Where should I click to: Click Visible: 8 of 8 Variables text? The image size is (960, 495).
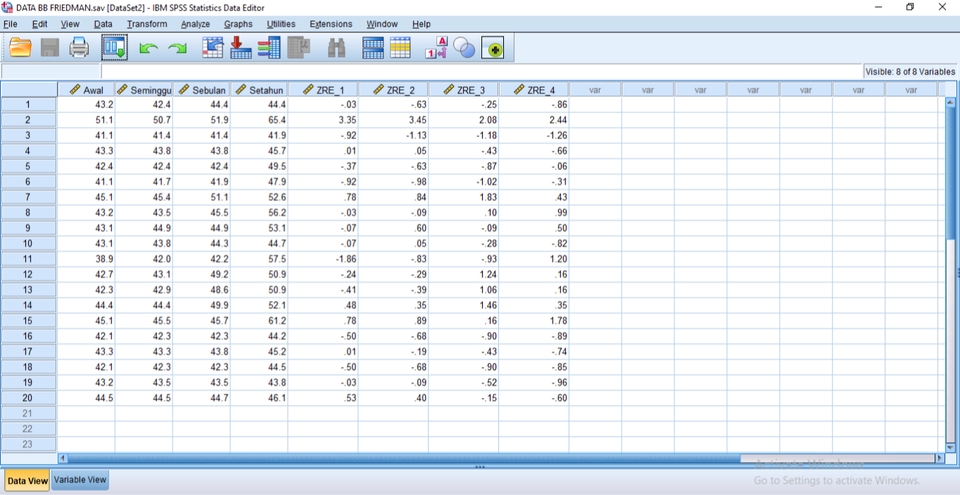pos(910,72)
